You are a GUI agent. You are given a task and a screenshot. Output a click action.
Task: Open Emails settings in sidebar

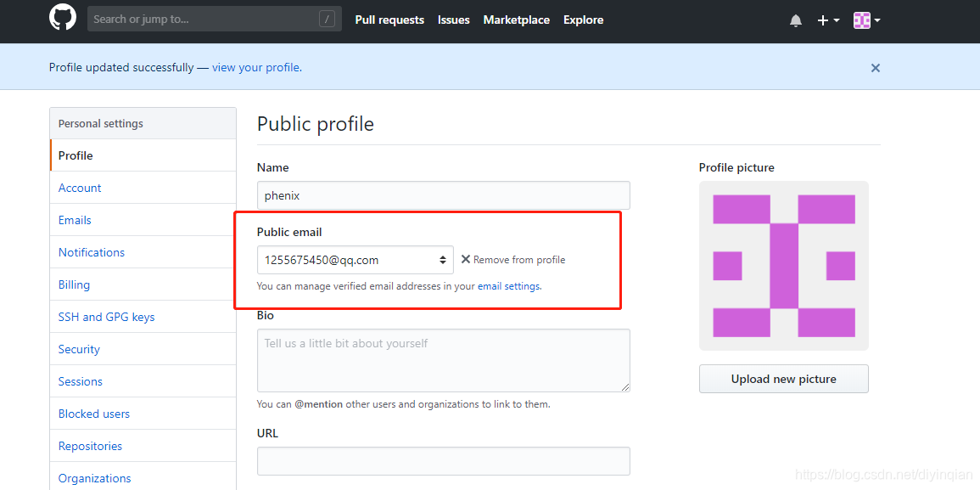(143, 220)
